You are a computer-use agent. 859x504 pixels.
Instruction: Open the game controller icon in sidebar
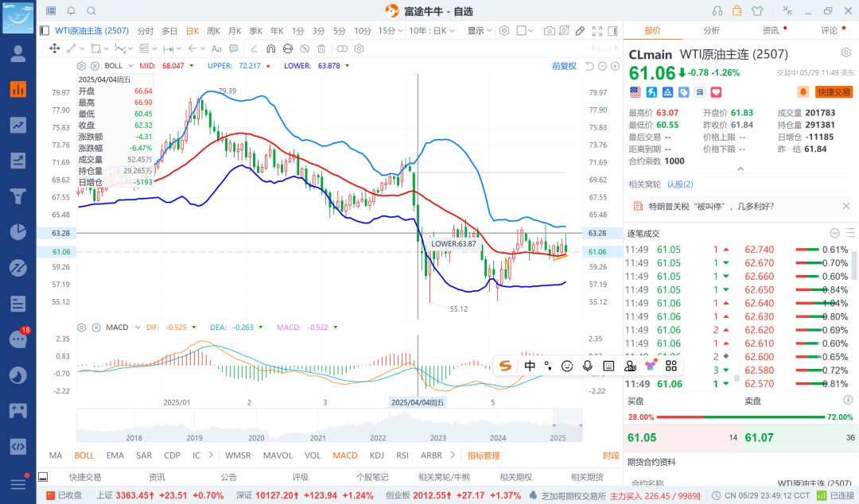click(x=18, y=410)
